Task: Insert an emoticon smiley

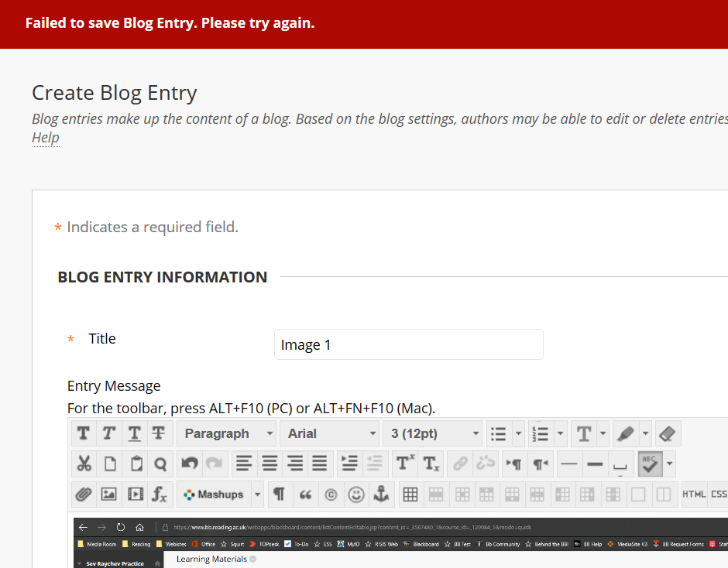Action: 355,494
